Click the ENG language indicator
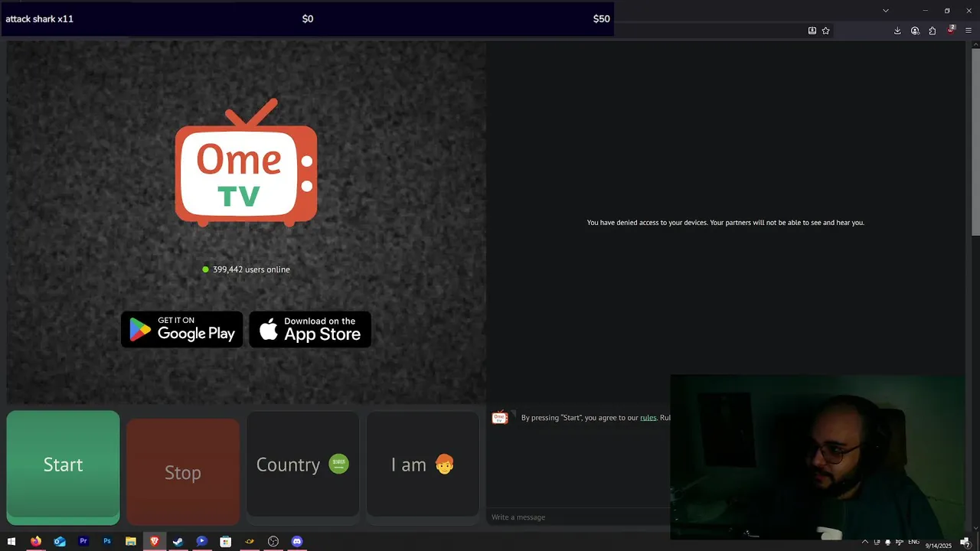 [913, 542]
